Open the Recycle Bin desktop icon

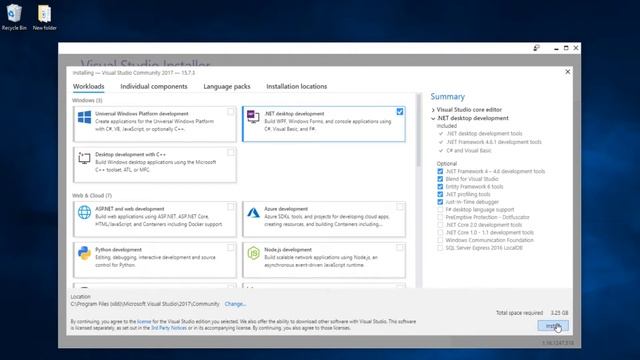tap(14, 17)
